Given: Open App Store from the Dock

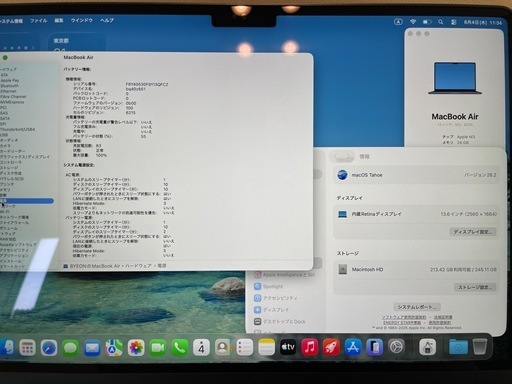Looking at the screenshot, I should 353,347.
